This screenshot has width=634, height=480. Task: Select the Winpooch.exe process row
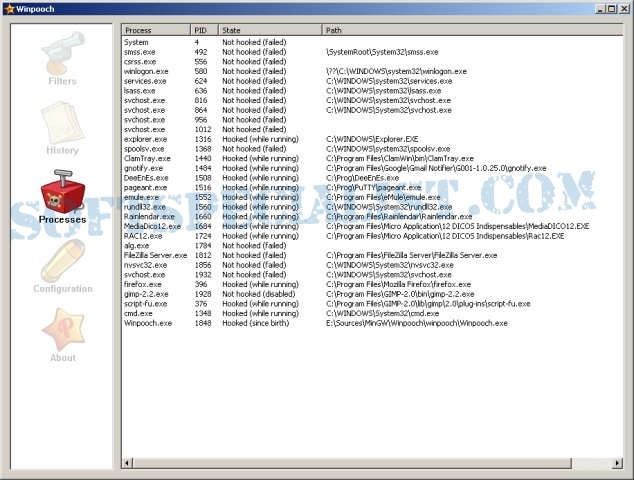(x=372, y=323)
